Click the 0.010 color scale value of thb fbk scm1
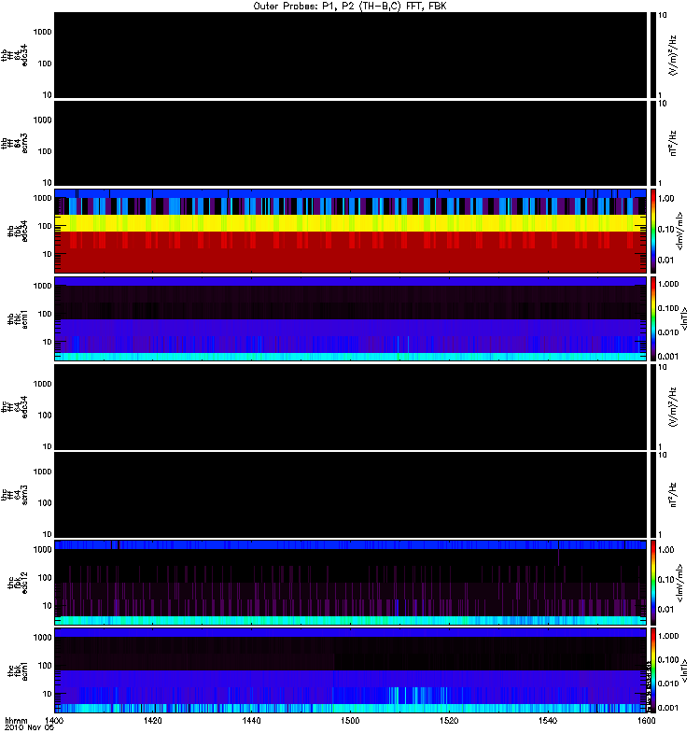 click(x=668, y=332)
